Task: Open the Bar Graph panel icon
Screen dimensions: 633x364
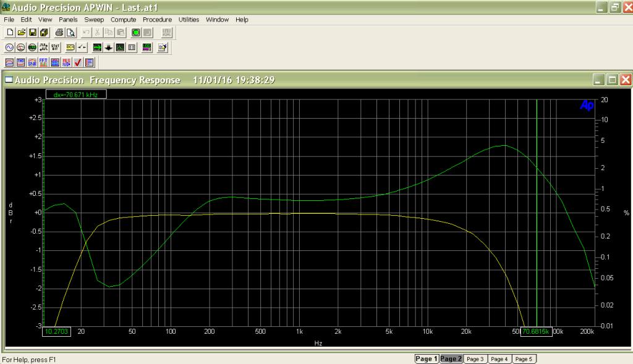Action: (x=147, y=48)
